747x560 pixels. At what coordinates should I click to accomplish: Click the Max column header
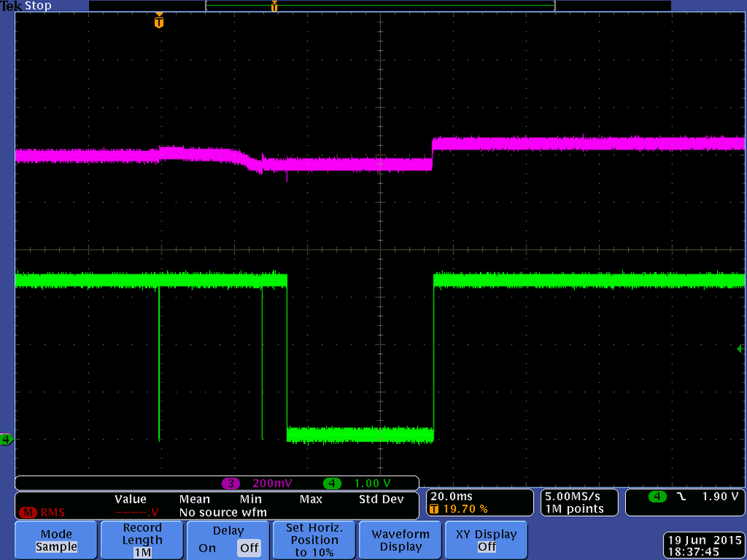pyautogui.click(x=311, y=499)
